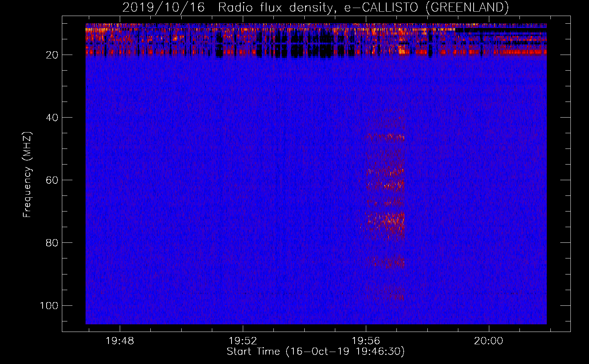Click the burst feature near 19:57 at 46 MHz
589x364 pixels.
[386, 137]
